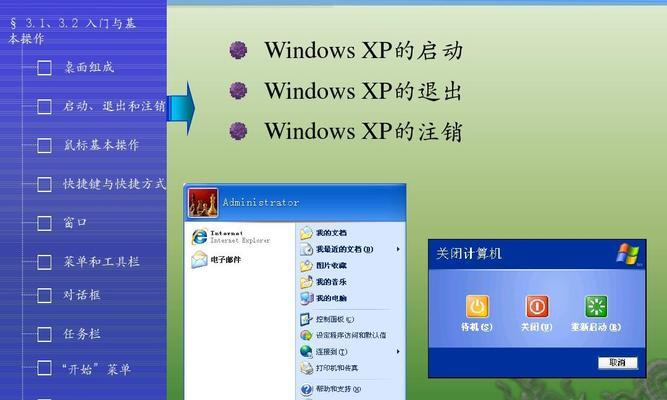Click the yellow 待机 standby icon
This screenshot has height=400, width=667.
477,306
